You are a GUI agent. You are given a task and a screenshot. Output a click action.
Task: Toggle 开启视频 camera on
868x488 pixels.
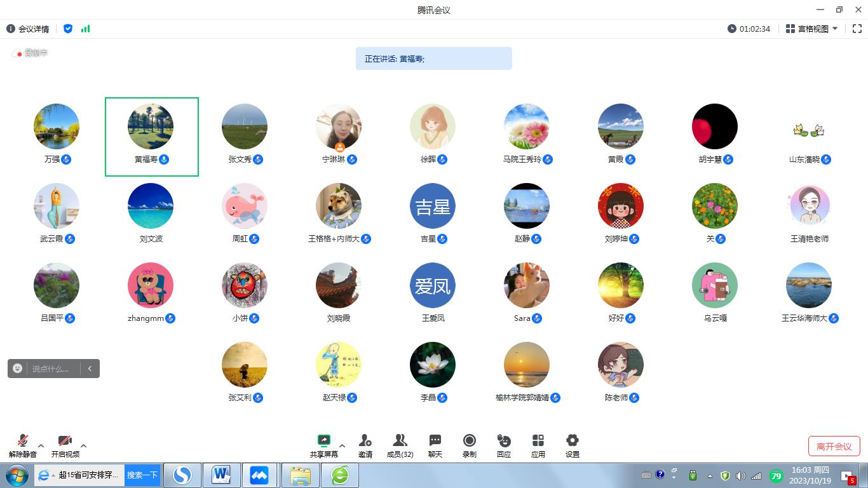(x=65, y=441)
